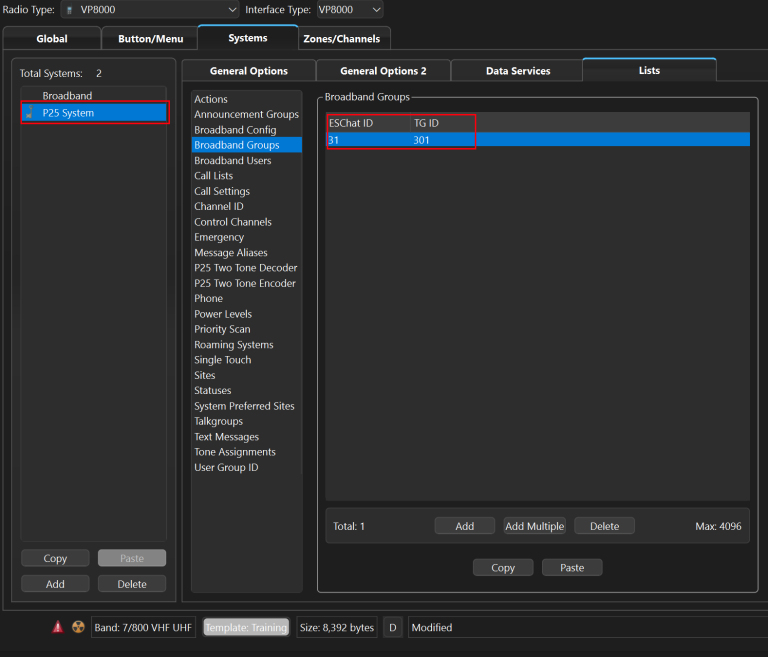Open the Interface Type dropdown
Viewport: 768px width, 657px height.
point(350,10)
